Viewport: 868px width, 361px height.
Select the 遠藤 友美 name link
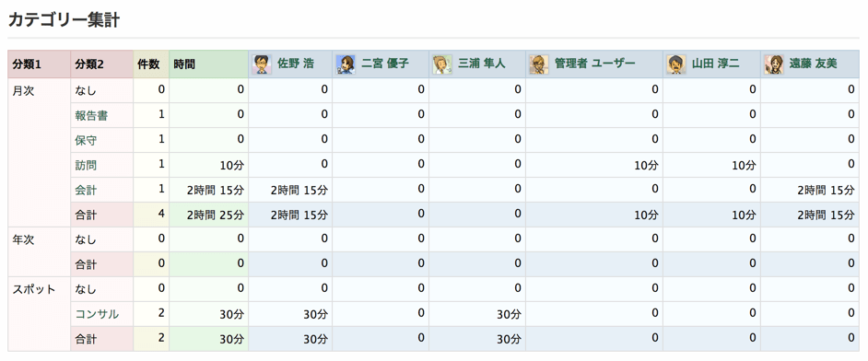point(813,64)
